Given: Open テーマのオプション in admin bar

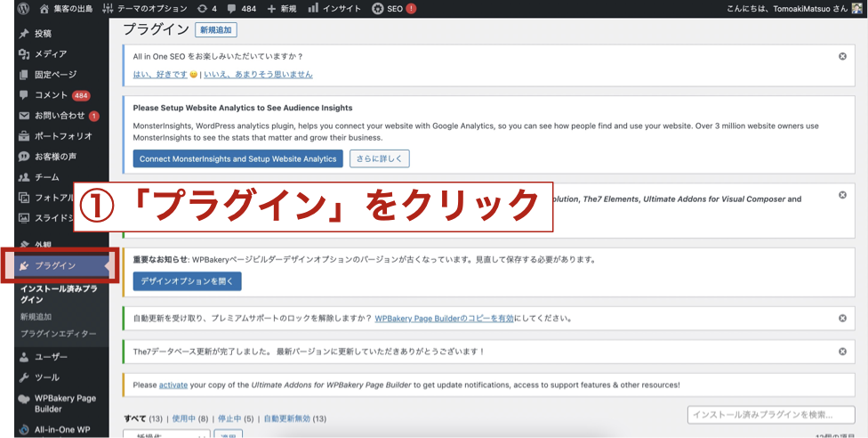Looking at the screenshot, I should click(145, 8).
